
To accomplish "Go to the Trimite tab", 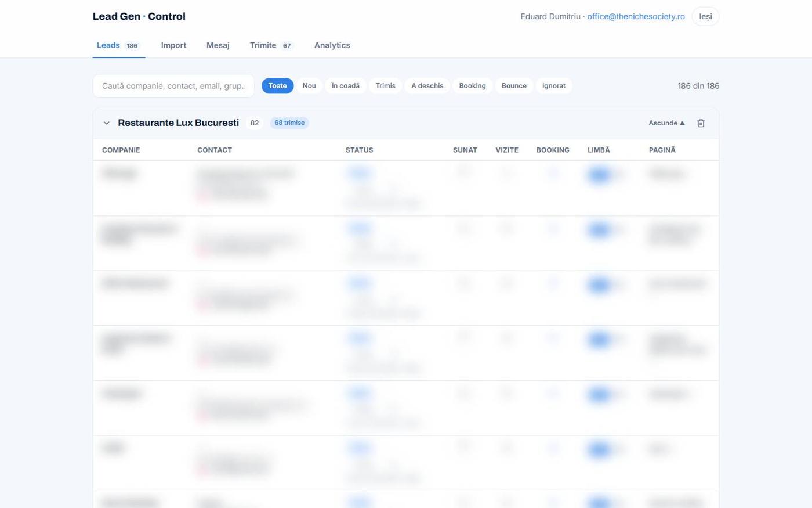I will click(x=271, y=45).
